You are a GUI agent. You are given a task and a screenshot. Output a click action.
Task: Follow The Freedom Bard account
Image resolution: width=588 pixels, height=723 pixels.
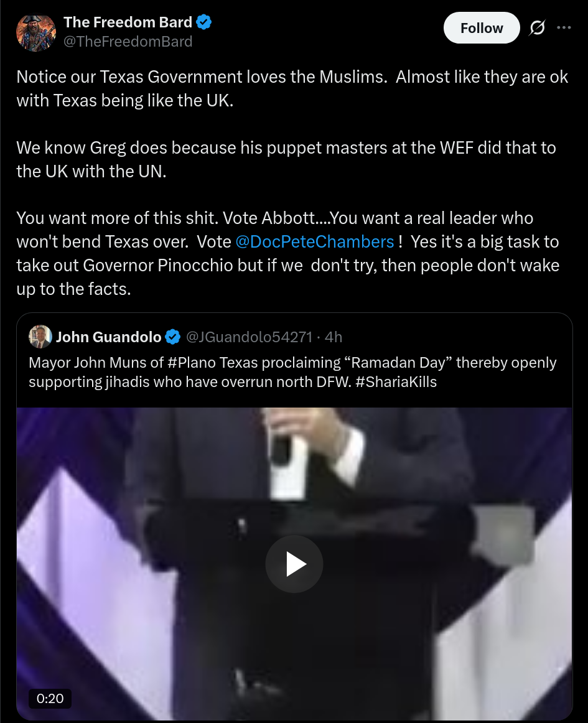coord(482,28)
